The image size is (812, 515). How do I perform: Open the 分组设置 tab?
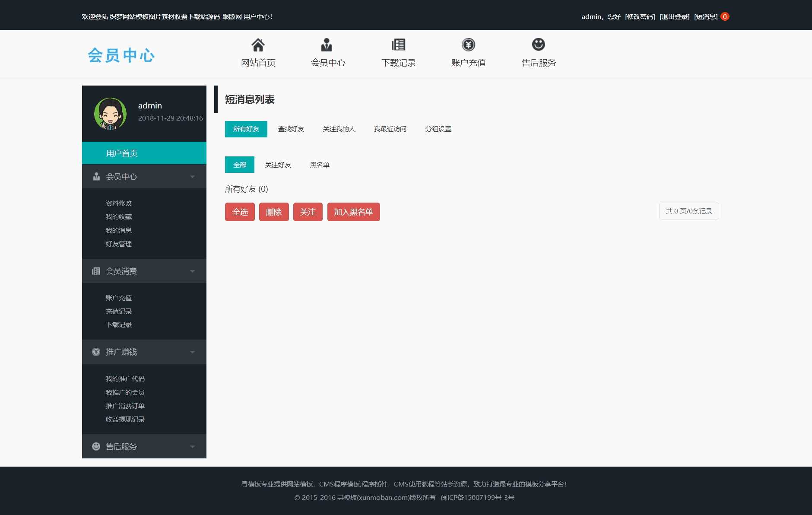pos(438,129)
